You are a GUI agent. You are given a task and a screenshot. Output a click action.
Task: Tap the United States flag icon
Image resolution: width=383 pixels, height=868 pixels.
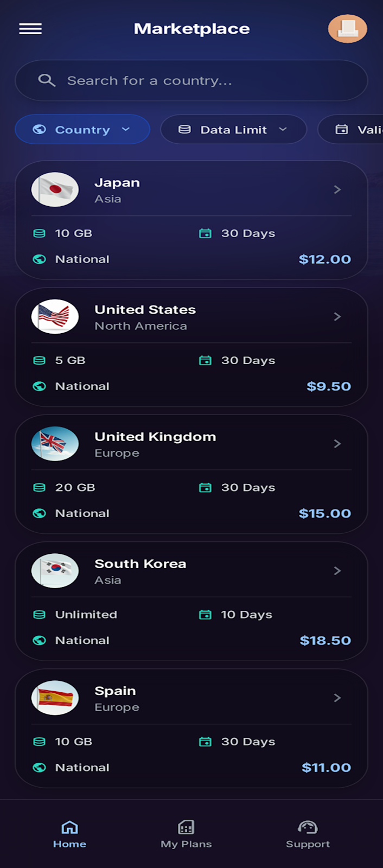click(x=55, y=316)
